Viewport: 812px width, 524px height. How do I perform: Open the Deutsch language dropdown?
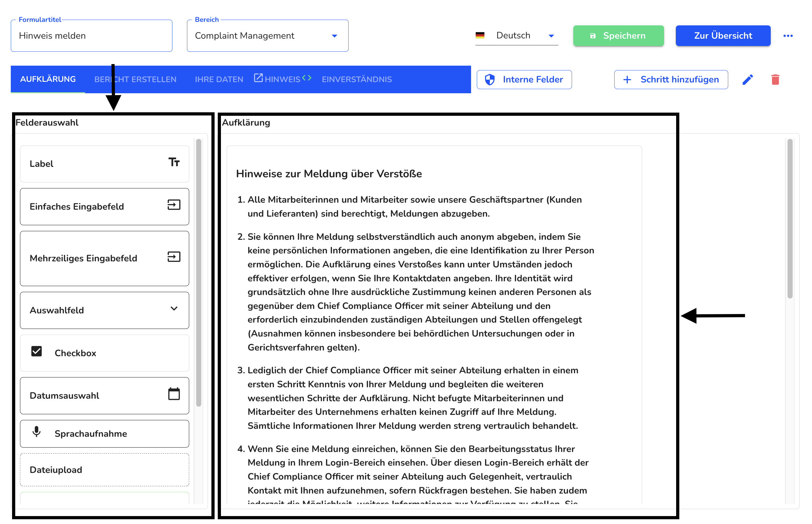[516, 36]
